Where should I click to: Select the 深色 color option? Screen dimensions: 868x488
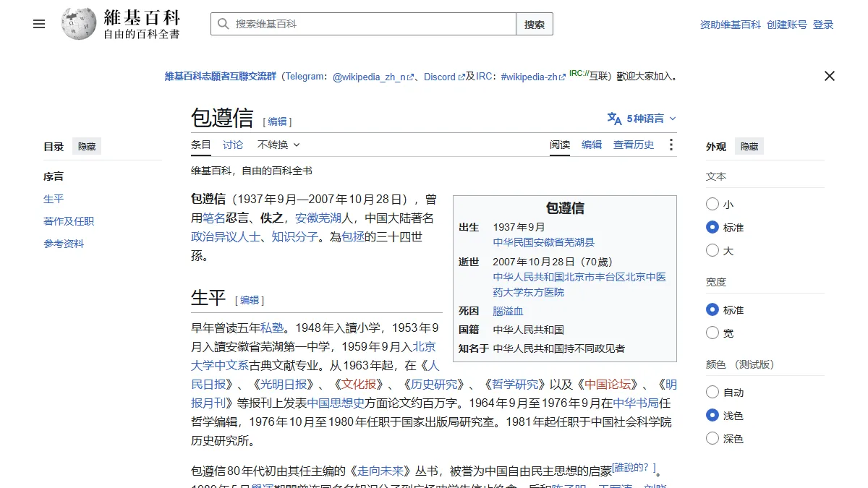tap(712, 439)
